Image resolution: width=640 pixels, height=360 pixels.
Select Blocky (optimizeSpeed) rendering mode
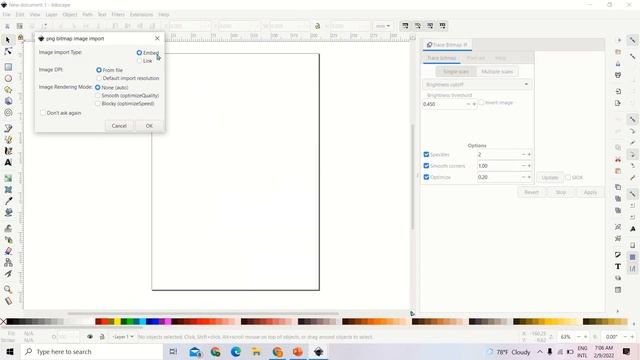click(98, 104)
